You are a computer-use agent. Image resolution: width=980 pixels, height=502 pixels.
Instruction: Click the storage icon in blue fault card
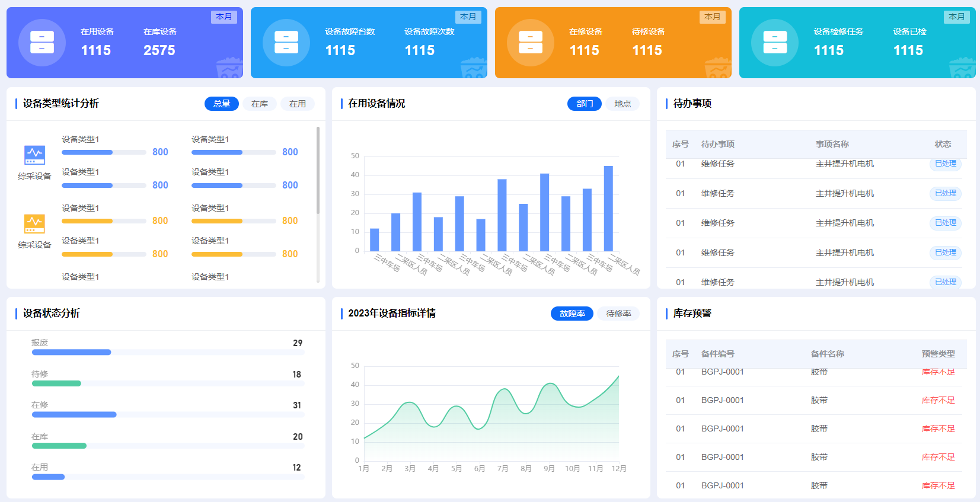[x=286, y=43]
